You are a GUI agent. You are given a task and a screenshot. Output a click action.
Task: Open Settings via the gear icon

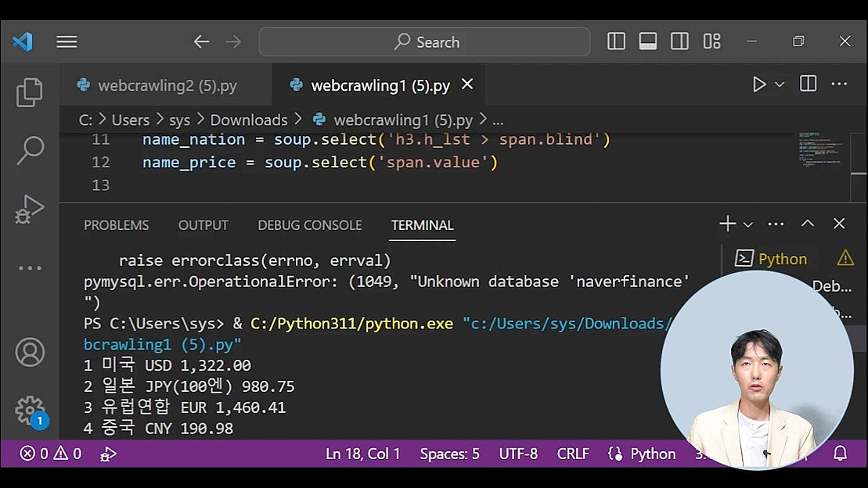[29, 410]
